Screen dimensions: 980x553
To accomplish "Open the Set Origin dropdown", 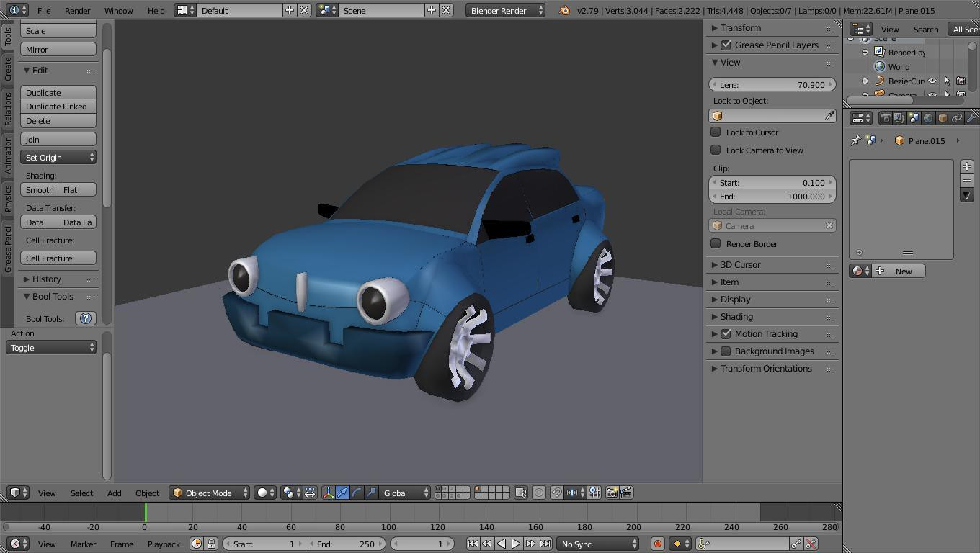I will (58, 158).
